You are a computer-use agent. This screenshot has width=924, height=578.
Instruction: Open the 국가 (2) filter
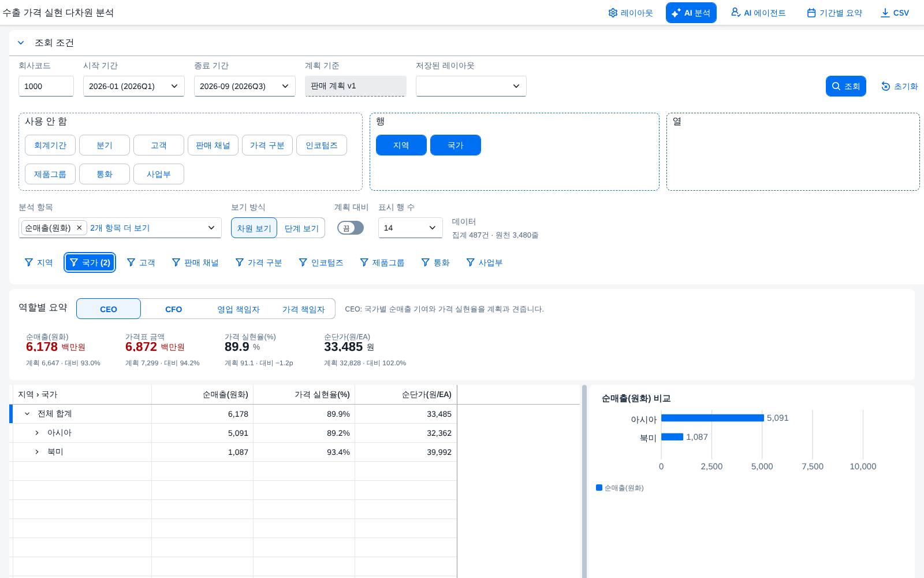pos(90,262)
